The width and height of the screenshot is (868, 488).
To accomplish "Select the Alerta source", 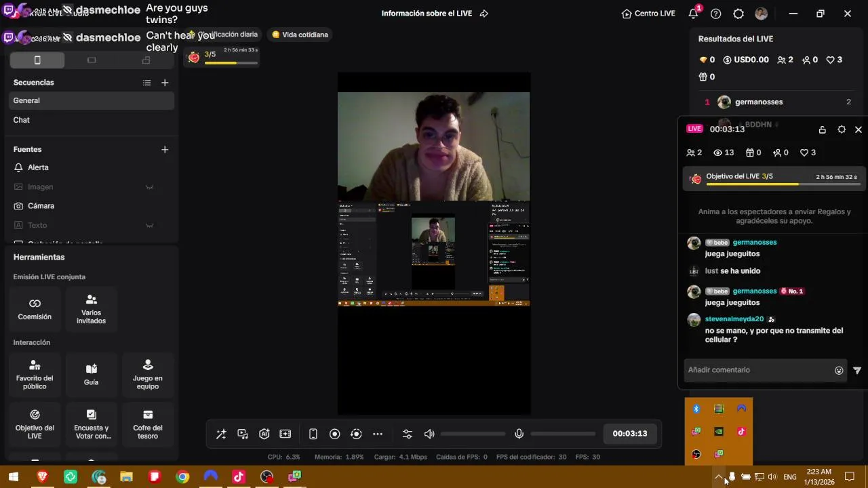I will 92,167.
